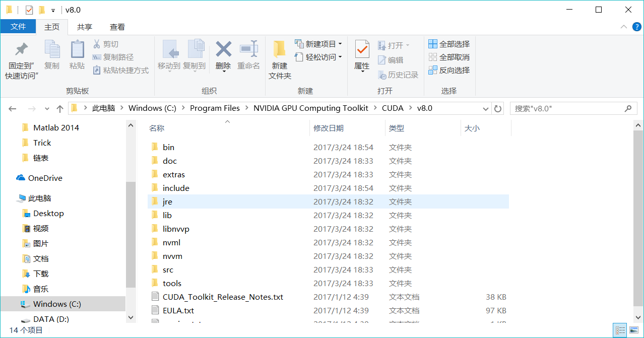Switch to Details view icon in status bar
The image size is (644, 338).
tap(621, 330)
